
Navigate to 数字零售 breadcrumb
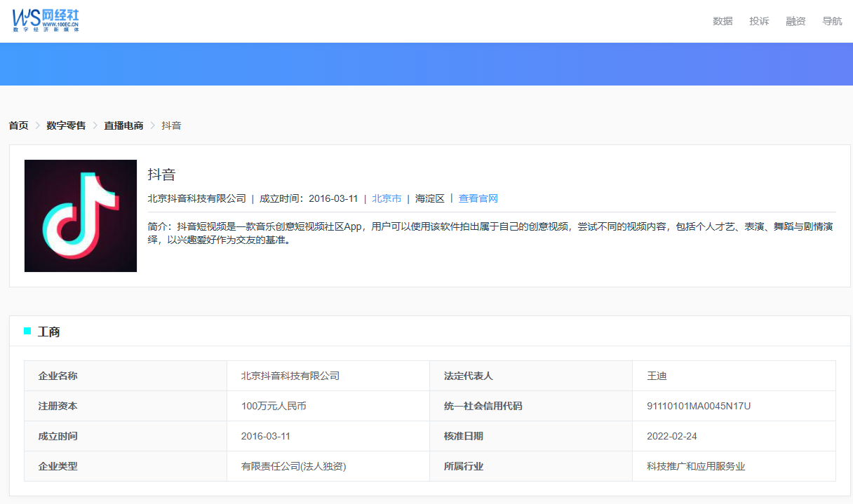pyautogui.click(x=66, y=125)
